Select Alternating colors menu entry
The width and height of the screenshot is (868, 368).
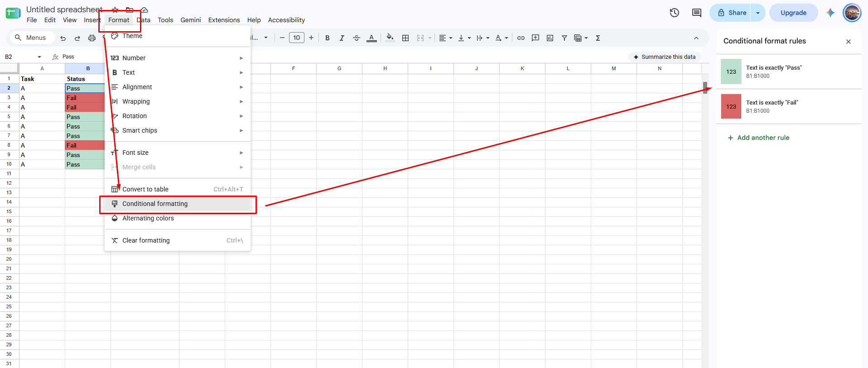(178, 218)
